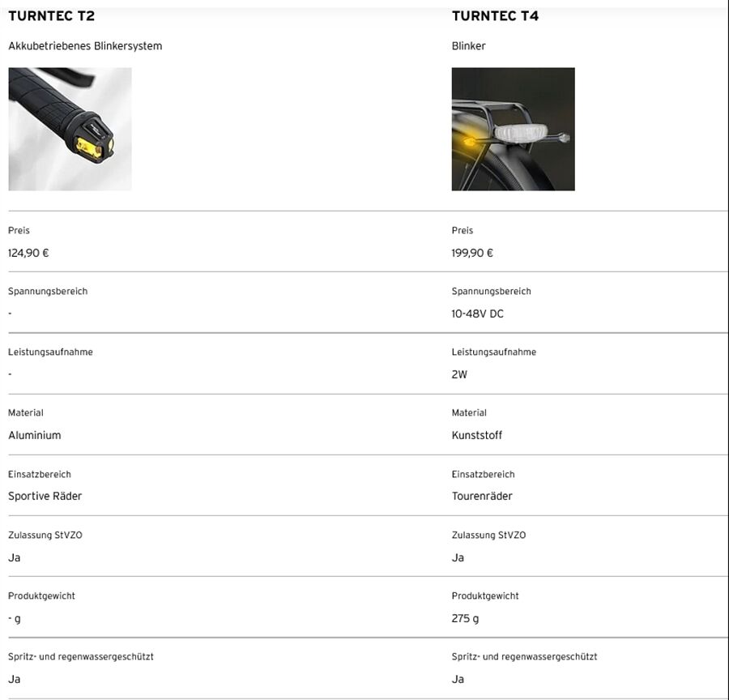
Task: Click the Sportive Räder value
Action: tap(45, 496)
